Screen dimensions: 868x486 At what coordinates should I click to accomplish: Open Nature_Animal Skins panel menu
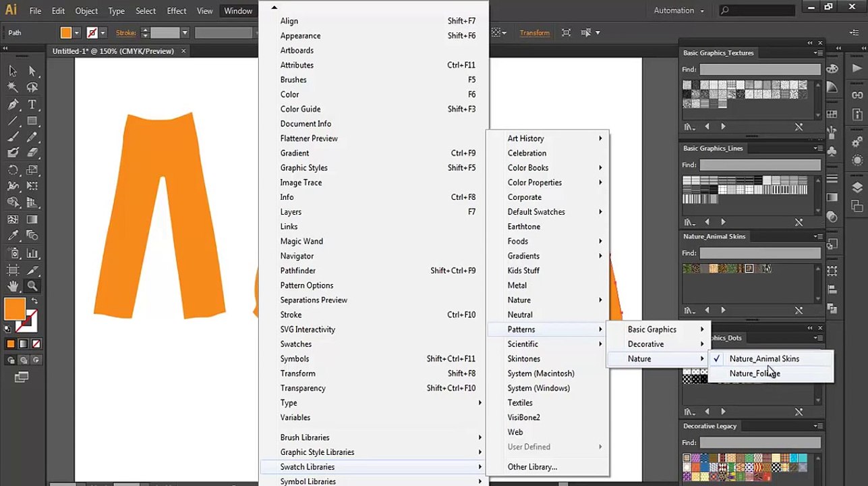click(817, 236)
